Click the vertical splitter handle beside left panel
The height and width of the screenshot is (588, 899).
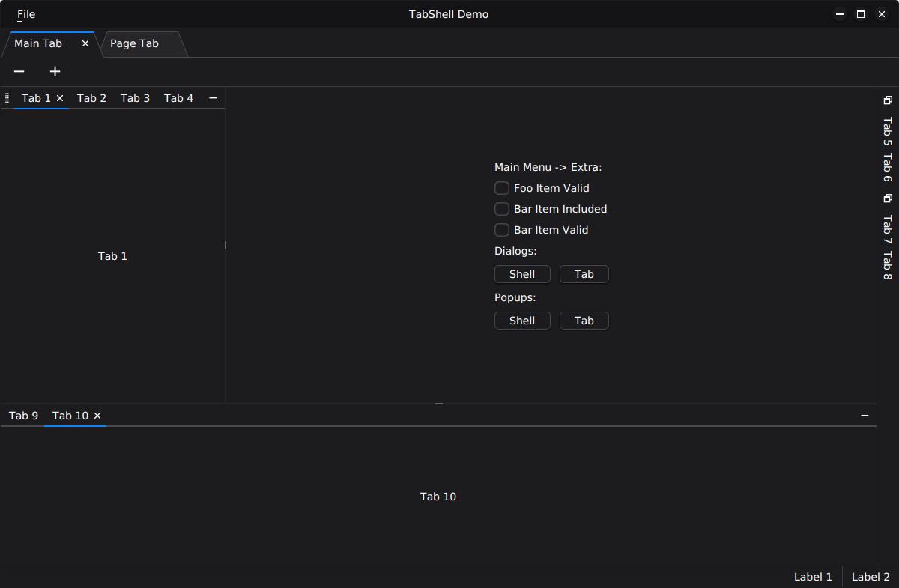pyautogui.click(x=225, y=245)
